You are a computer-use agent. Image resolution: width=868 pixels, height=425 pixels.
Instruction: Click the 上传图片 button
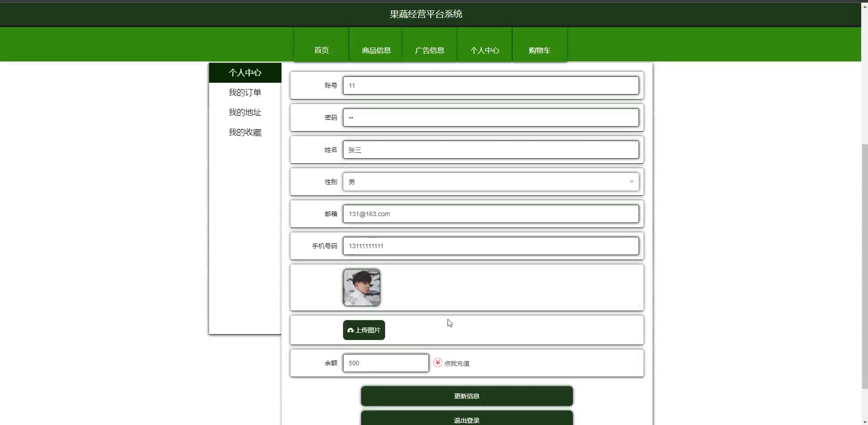click(x=364, y=330)
